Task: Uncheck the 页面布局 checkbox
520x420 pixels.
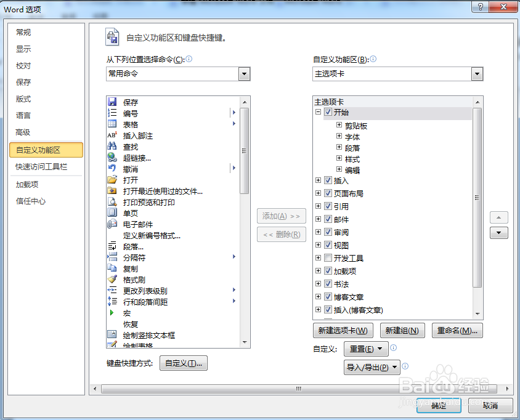Action: coord(328,193)
